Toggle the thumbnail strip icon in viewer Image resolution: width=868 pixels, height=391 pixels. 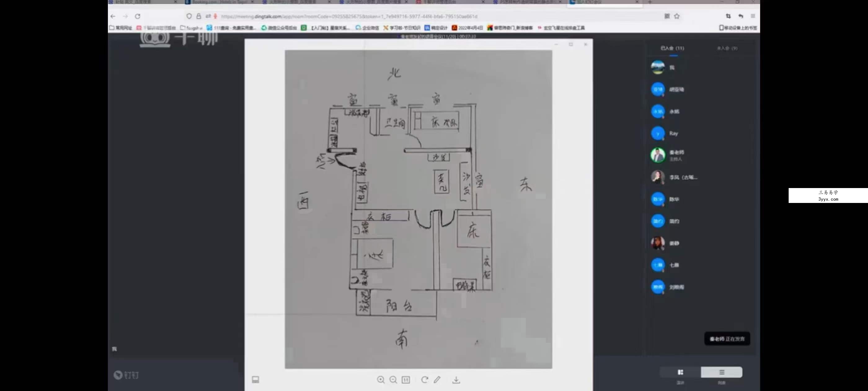tap(255, 380)
